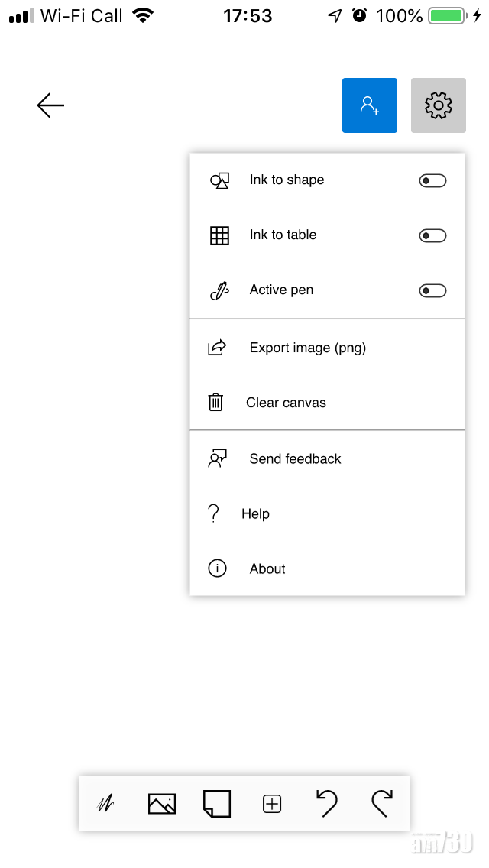
Task: Add a sticky note
Action: click(217, 804)
